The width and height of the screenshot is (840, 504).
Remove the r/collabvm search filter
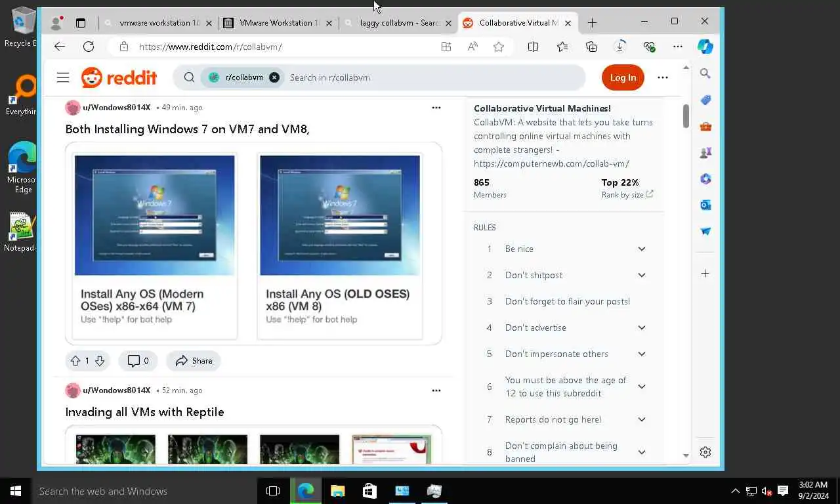[x=274, y=77]
